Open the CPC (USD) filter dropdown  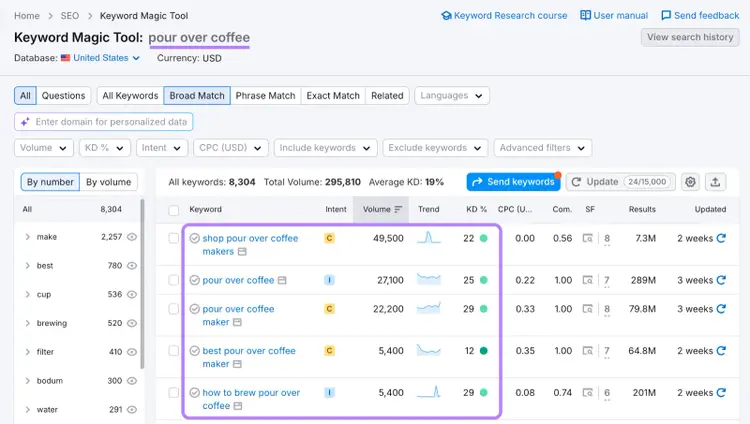[x=231, y=148]
